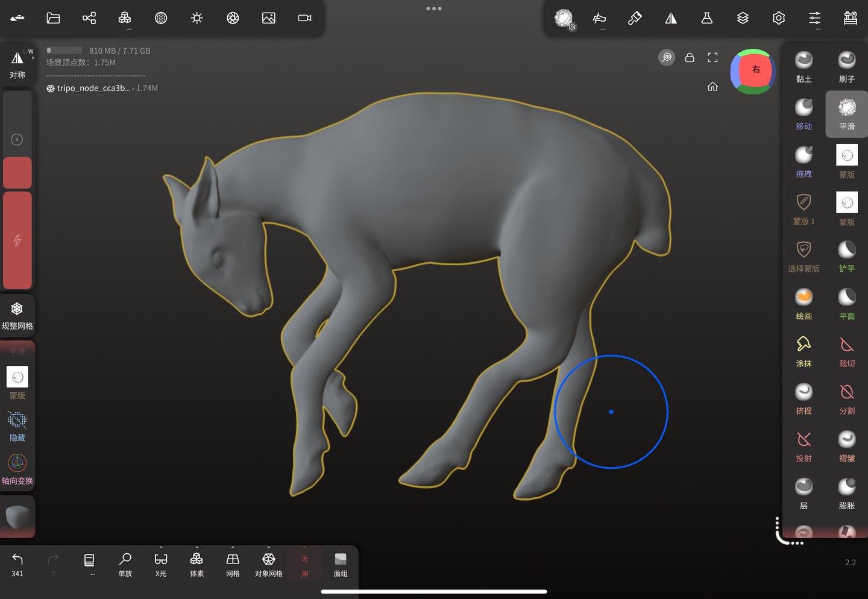This screenshot has width=868, height=599.
Task: Toggle 对象网格 wireframe display
Action: point(269,565)
